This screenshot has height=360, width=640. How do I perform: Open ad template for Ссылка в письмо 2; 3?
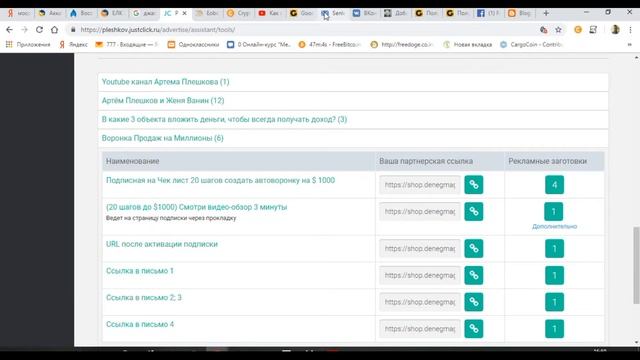point(554,302)
